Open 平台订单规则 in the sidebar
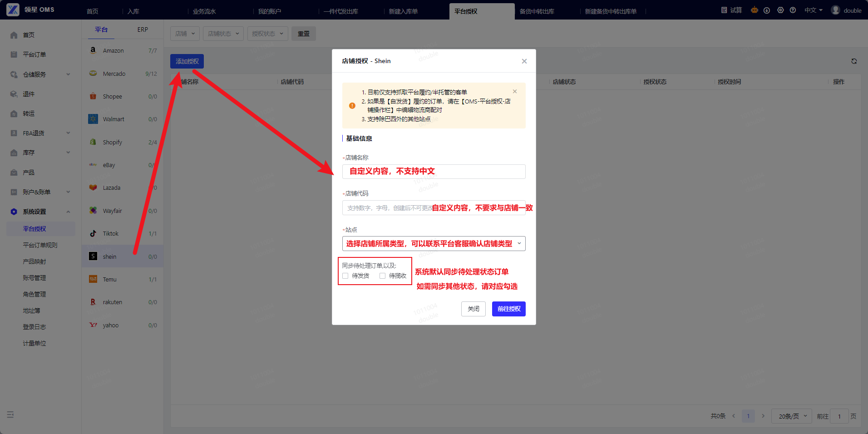868x434 pixels. coord(40,245)
